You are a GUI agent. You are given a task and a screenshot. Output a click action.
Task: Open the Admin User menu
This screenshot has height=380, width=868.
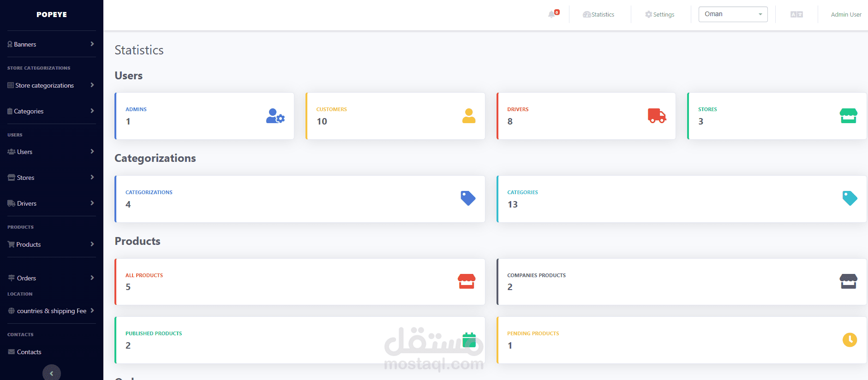[x=846, y=14]
